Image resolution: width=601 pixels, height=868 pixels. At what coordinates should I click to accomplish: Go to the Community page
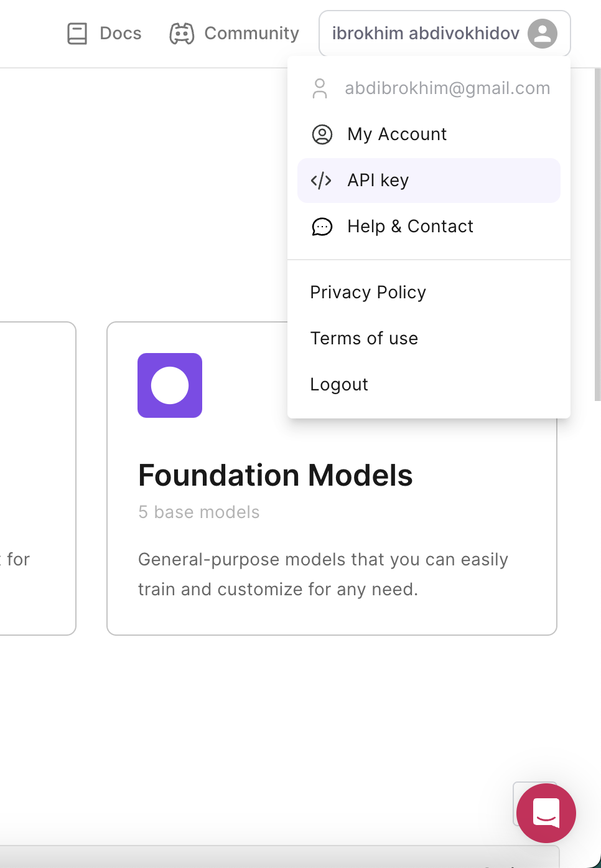(251, 34)
